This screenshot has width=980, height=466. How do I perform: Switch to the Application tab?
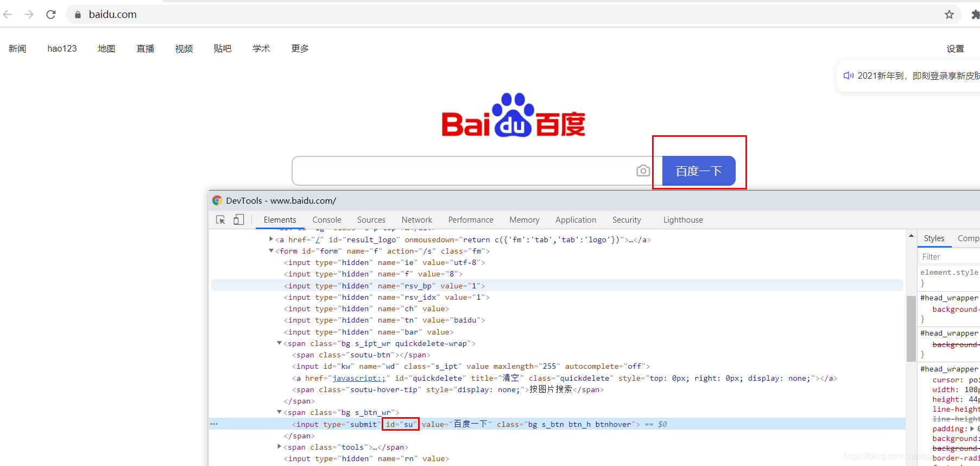point(576,220)
